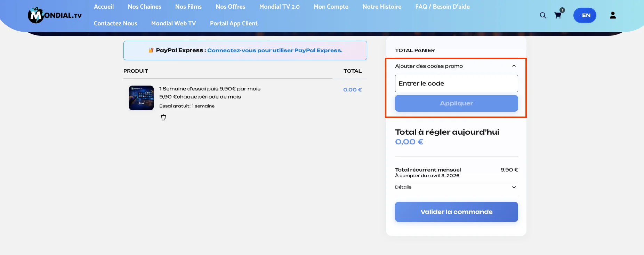Open Mon Compte menu item
The image size is (644, 255).
click(x=331, y=7)
